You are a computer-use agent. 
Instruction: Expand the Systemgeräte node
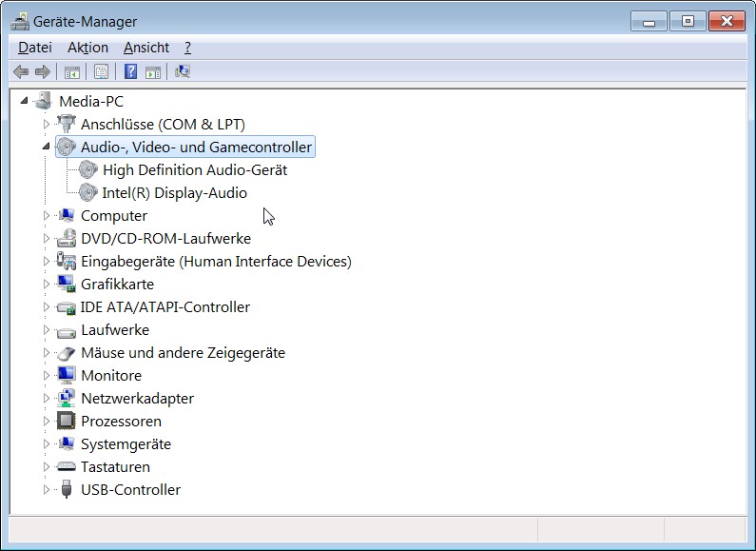47,443
